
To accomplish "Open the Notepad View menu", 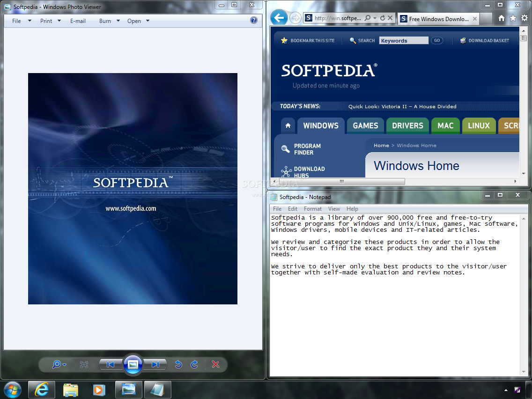I will [x=334, y=209].
